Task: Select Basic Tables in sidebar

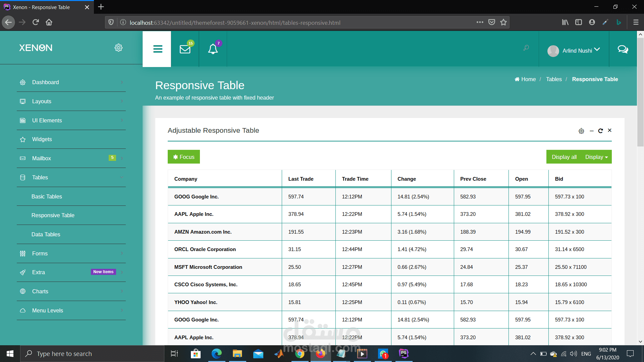Action: coord(47,196)
